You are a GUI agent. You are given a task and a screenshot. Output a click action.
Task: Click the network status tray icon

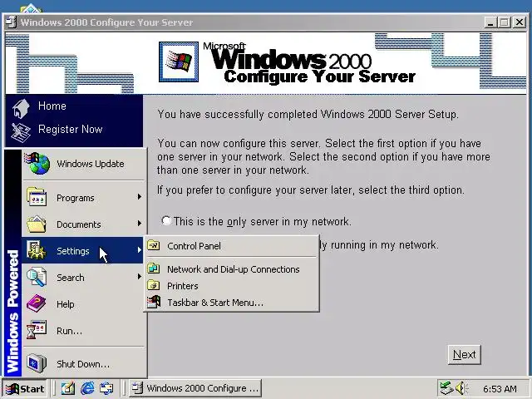click(x=446, y=388)
